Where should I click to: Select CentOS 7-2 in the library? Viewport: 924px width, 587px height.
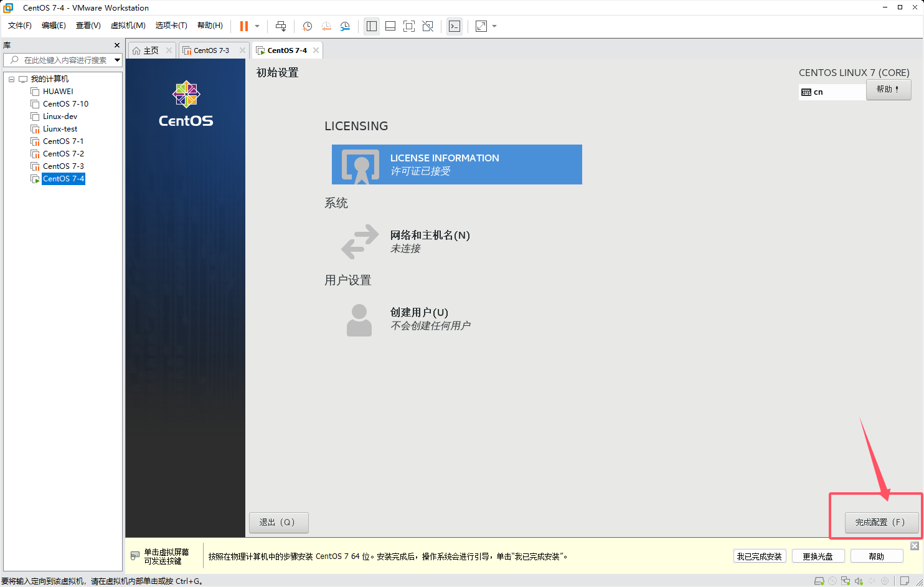(x=63, y=154)
